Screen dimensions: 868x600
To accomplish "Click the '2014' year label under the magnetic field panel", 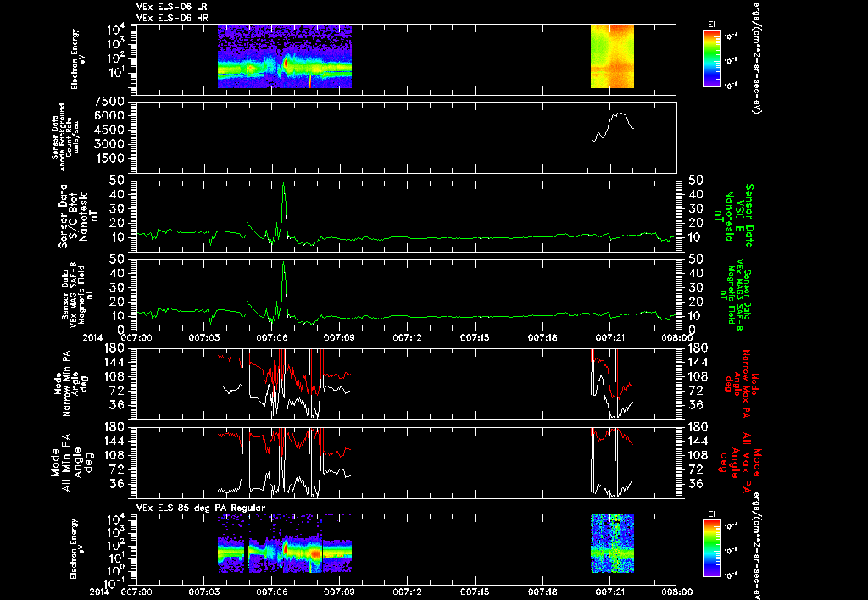I will pyautogui.click(x=93, y=336).
